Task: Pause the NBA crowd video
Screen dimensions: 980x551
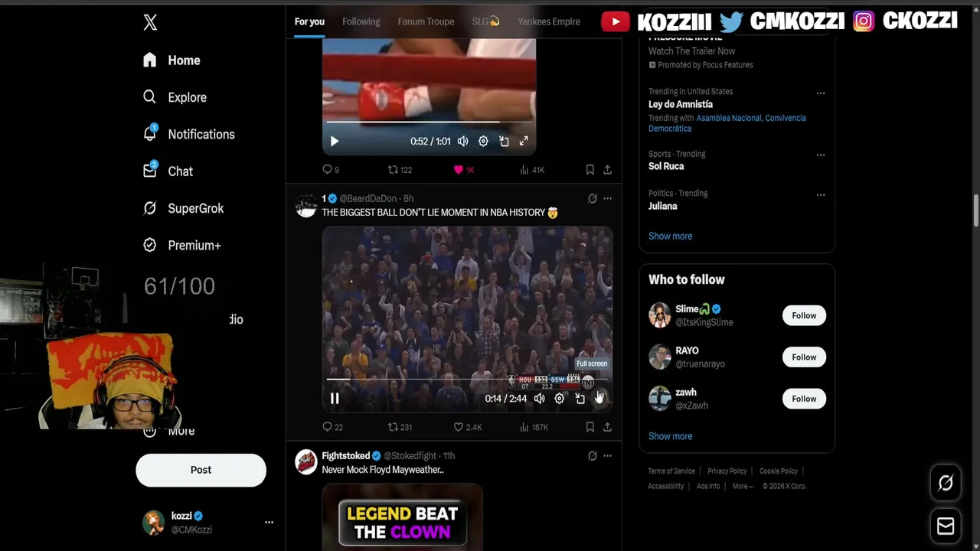Action: 335,398
